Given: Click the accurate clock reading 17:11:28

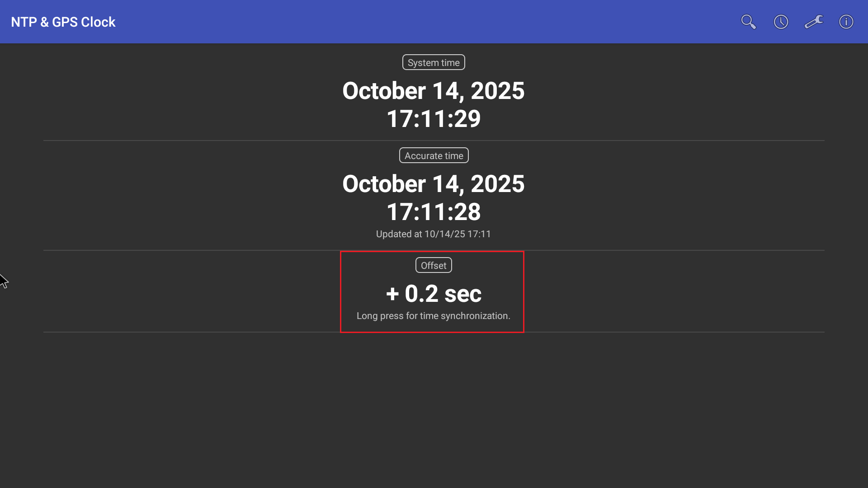Looking at the screenshot, I should pos(434,212).
